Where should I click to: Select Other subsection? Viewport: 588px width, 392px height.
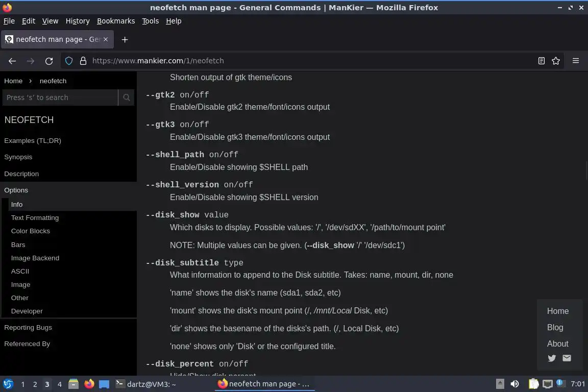(x=19, y=298)
